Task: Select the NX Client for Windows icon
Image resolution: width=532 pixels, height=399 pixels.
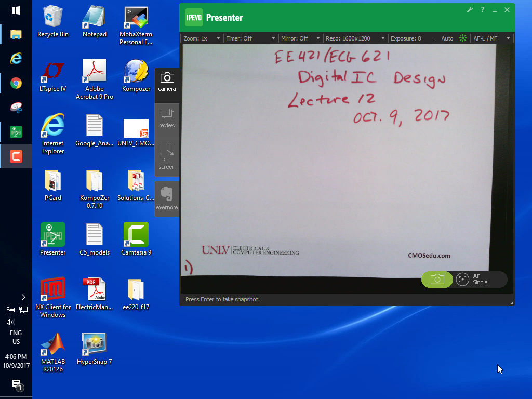Action: pos(52,298)
